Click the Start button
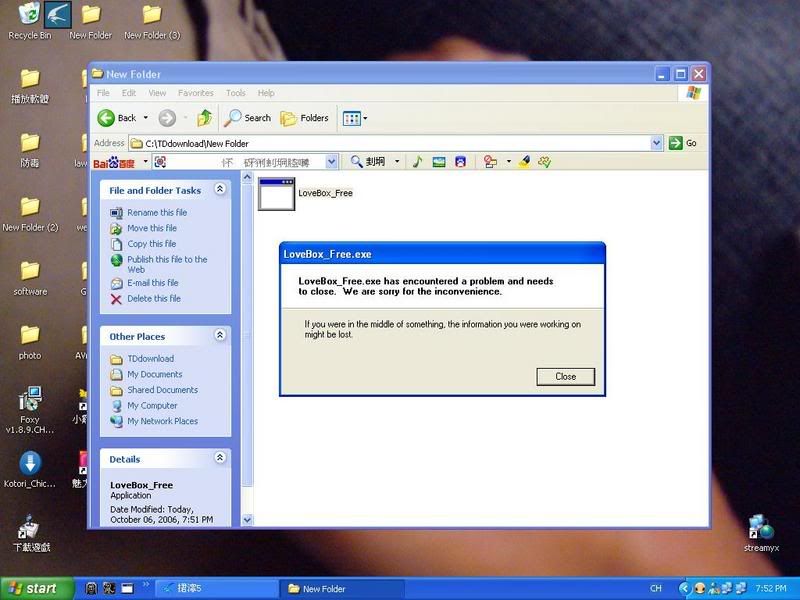 coord(36,588)
